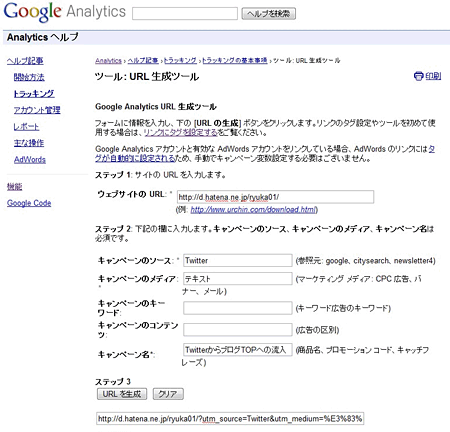
Task: Click the Google Analytics logo
Action: click(65, 12)
